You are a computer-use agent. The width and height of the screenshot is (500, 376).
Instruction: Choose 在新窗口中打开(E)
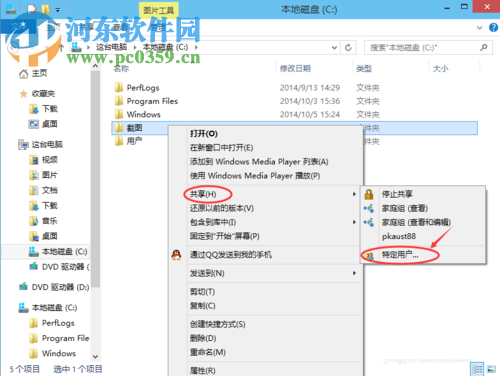[222, 148]
